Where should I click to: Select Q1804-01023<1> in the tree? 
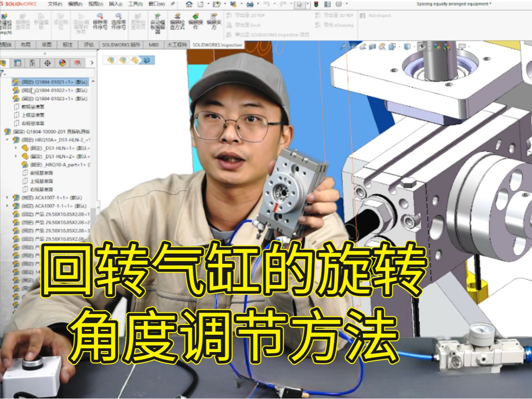(51, 99)
